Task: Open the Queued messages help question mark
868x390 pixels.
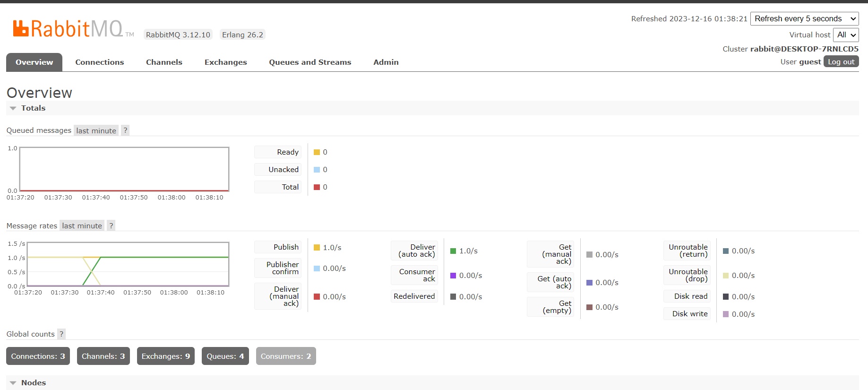Action: pyautogui.click(x=125, y=130)
